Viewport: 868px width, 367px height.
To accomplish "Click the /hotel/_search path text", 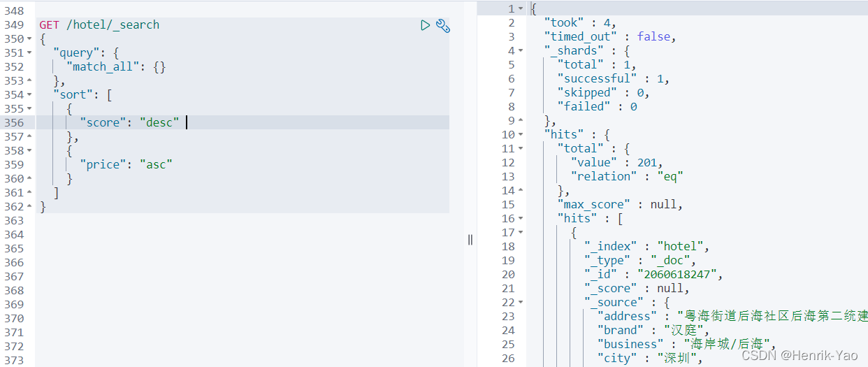I will tap(113, 24).
